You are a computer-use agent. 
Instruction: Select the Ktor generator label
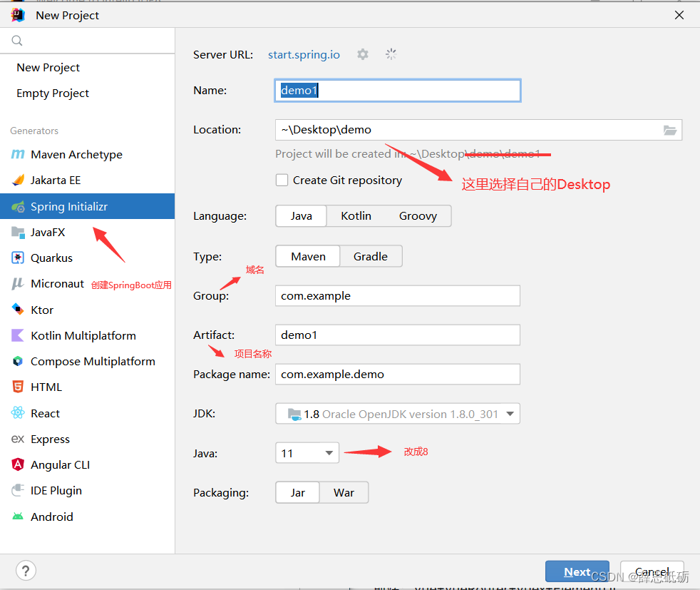pos(42,310)
